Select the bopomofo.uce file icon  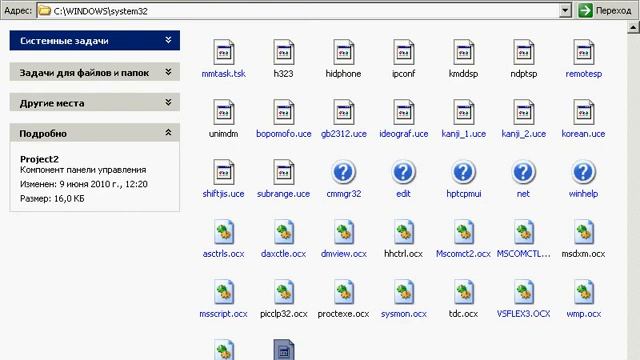[x=284, y=112]
